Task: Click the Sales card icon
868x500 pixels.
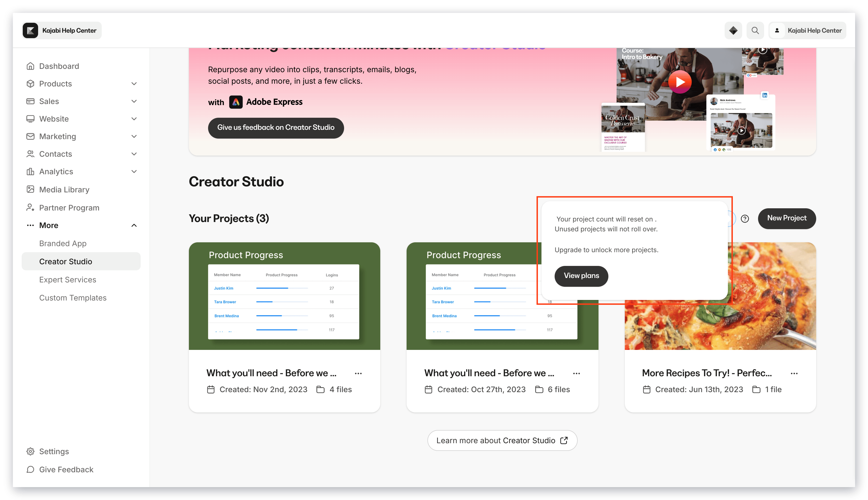Action: pos(30,101)
